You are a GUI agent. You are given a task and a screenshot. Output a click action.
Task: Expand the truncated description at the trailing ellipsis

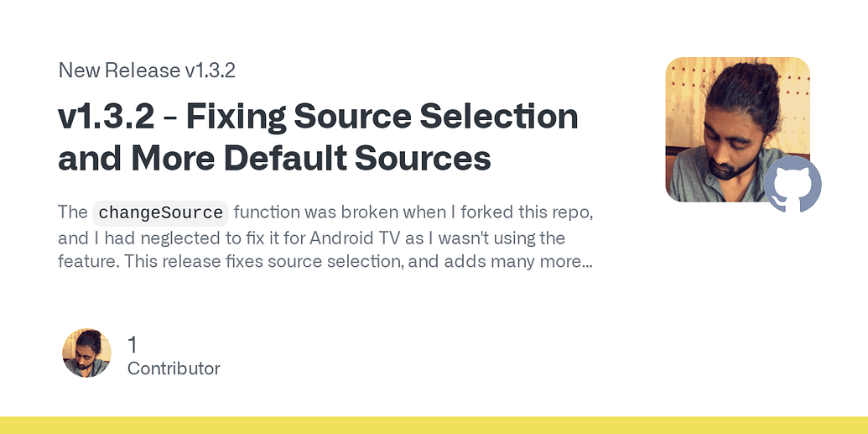586,261
